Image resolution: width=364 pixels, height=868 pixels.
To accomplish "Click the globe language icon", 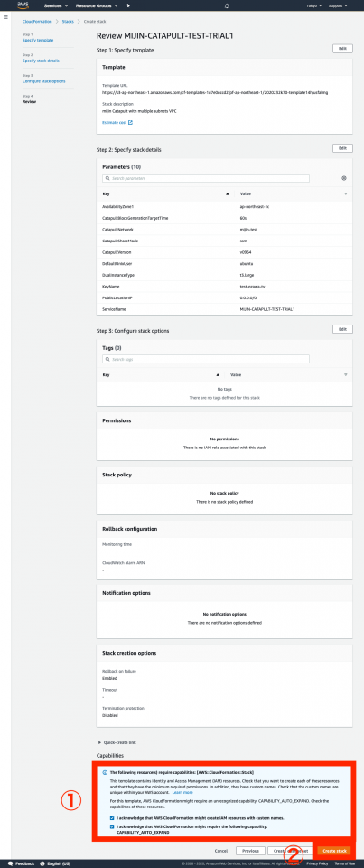I will click(x=42, y=863).
